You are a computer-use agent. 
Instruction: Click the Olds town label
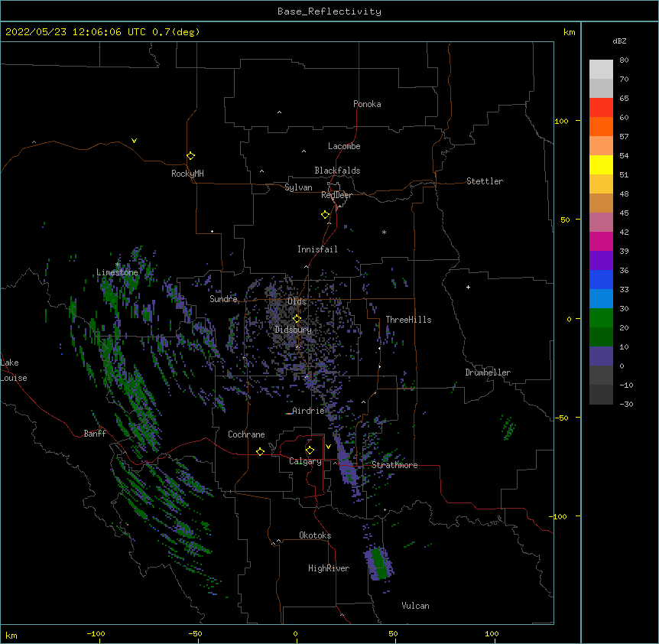[x=297, y=301]
